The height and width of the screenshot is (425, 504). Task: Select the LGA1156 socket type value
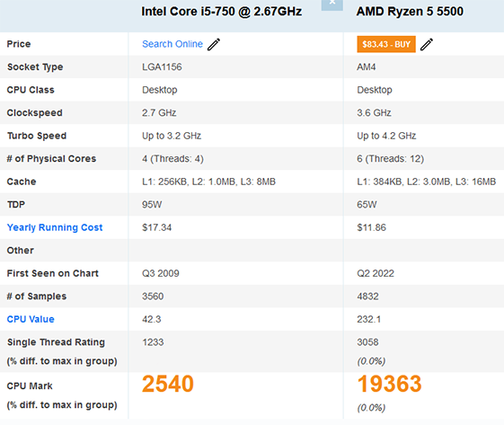click(162, 66)
